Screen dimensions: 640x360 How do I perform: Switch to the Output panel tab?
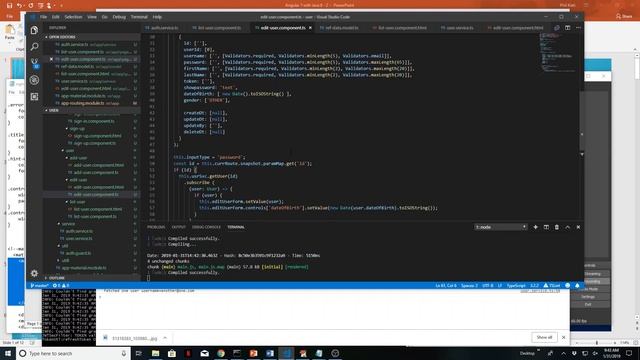(x=178, y=227)
